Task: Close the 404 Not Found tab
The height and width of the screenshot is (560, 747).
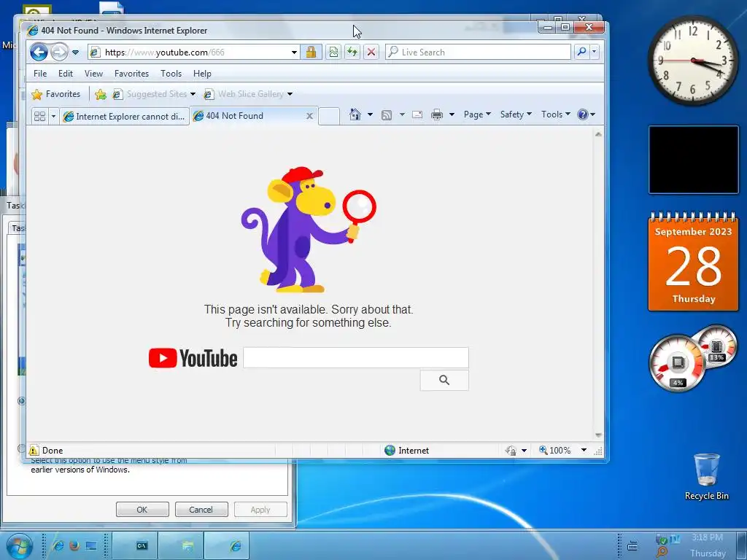Action: pos(309,116)
